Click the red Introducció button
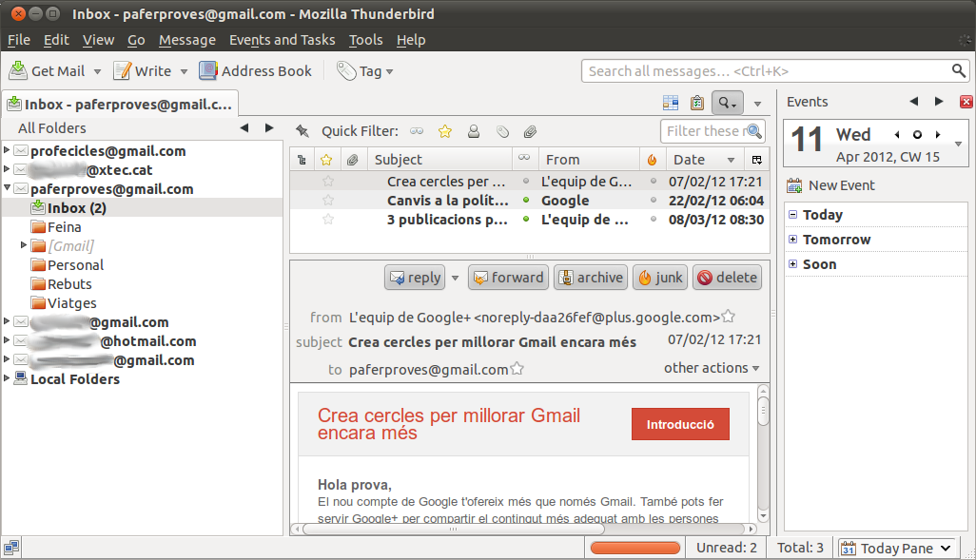The width and height of the screenshot is (976, 560). point(680,424)
